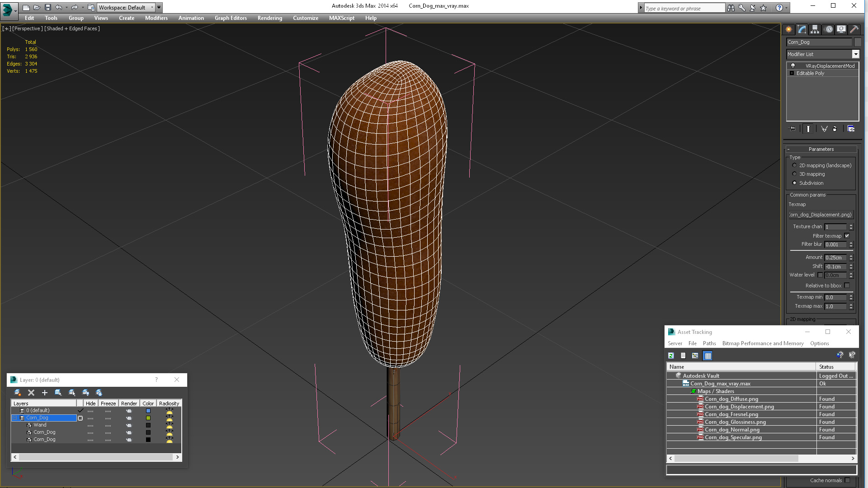The height and width of the screenshot is (488, 868).
Task: Open the Create command panel tab
Action: pos(789,29)
